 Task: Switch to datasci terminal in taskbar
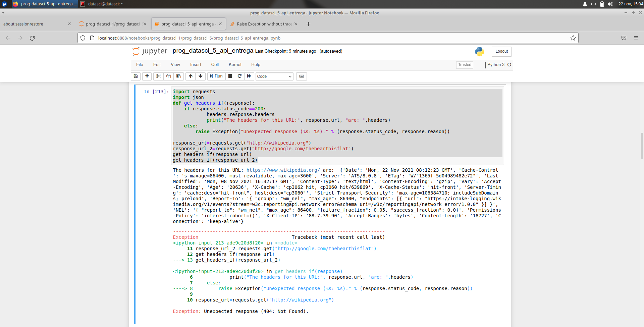pyautogui.click(x=102, y=4)
